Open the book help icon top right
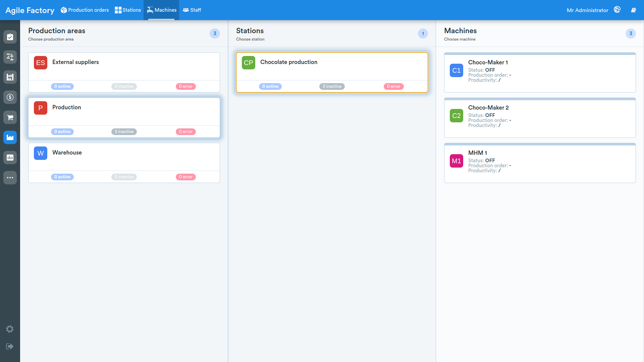The width and height of the screenshot is (644, 362). click(634, 10)
